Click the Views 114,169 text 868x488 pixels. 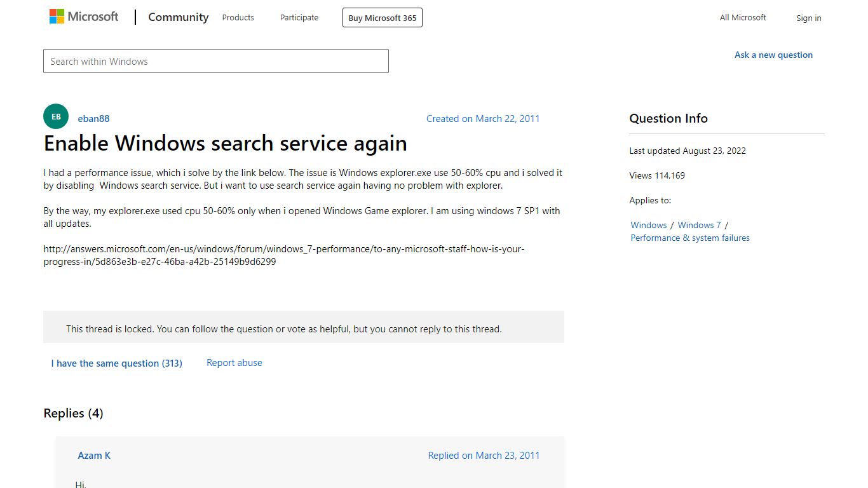657,175
